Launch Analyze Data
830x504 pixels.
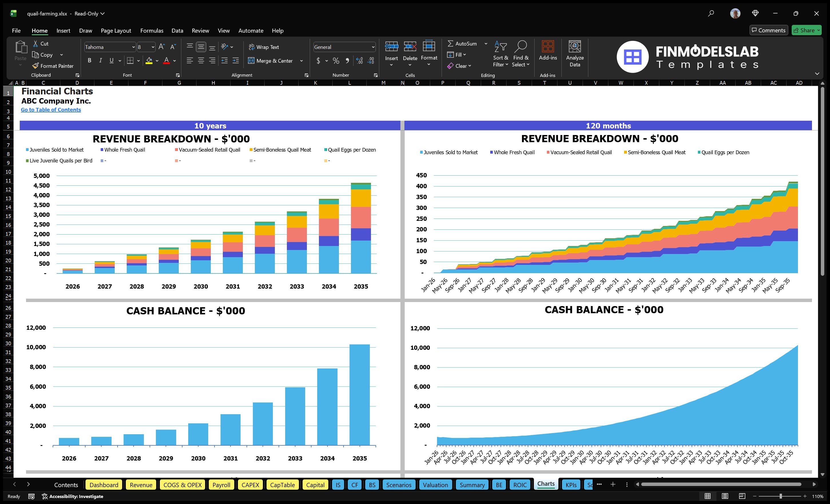tap(575, 54)
